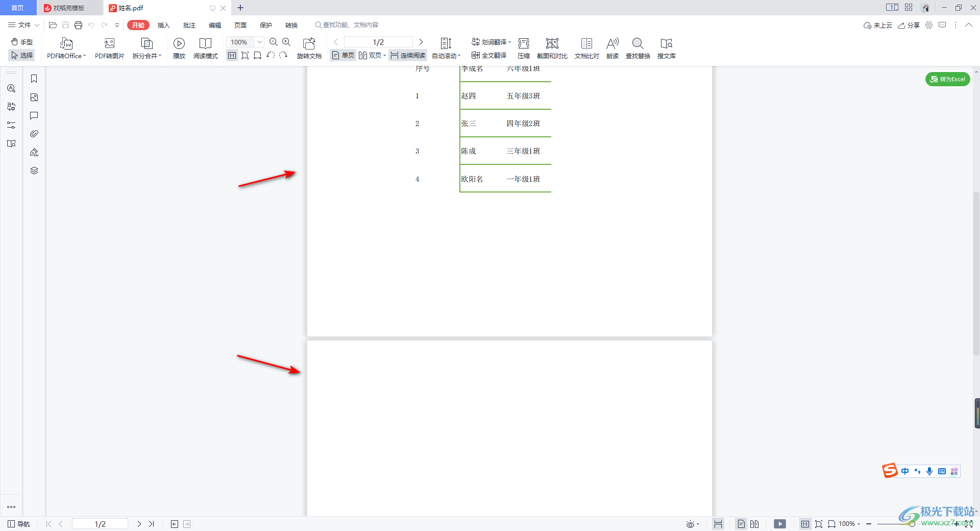The height and width of the screenshot is (531, 980).
Task: Jump to last page in status bar
Action: pyautogui.click(x=152, y=524)
